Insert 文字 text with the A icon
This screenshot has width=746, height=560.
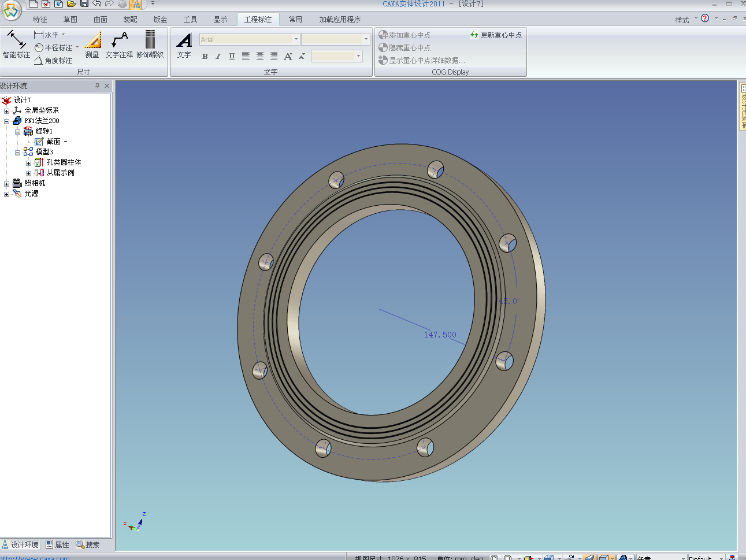tap(184, 45)
